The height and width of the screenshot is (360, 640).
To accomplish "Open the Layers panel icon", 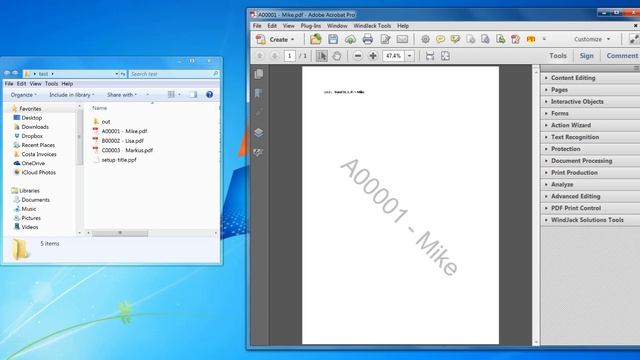I will coord(258,133).
